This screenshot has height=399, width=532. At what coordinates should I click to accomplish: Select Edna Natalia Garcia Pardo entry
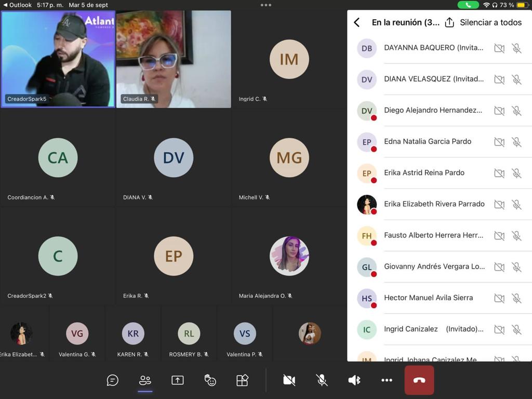(427, 141)
